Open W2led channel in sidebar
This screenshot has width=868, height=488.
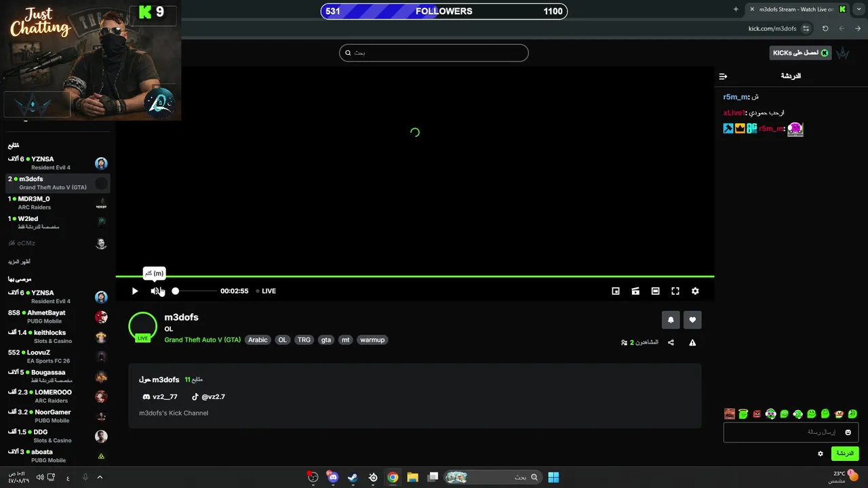point(58,222)
